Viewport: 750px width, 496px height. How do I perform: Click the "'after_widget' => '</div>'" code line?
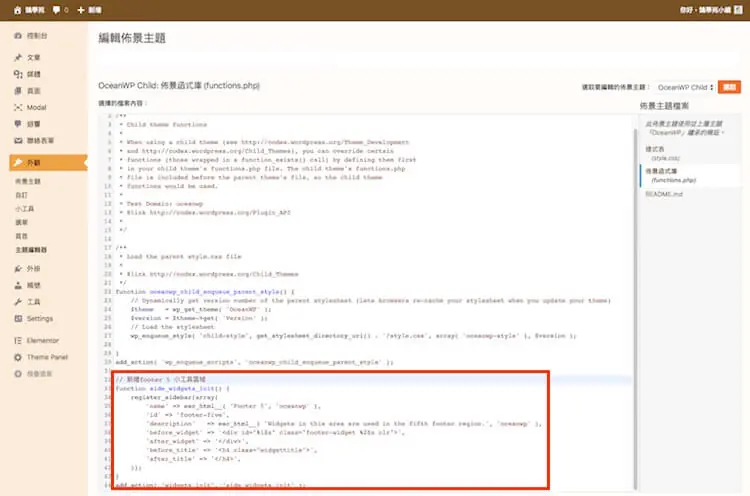coord(196,441)
